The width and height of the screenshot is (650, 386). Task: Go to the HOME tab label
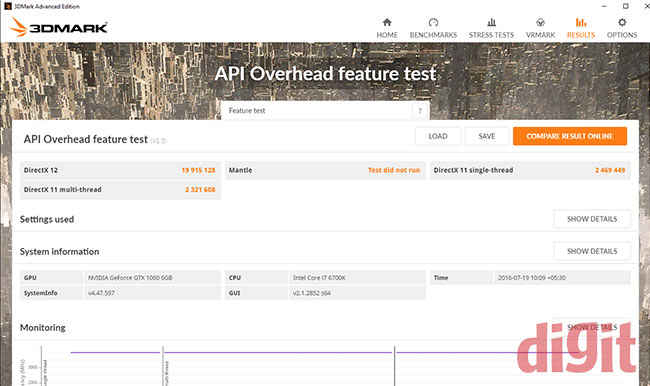387,35
